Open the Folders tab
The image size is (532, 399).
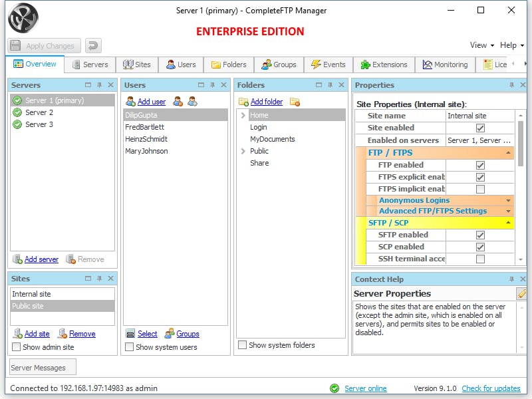click(x=229, y=65)
